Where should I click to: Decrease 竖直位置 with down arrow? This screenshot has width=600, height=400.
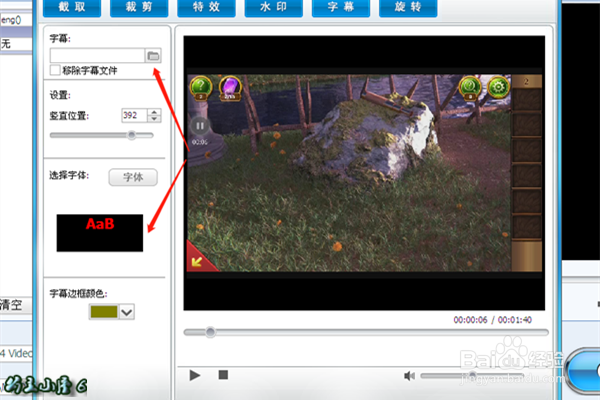point(154,119)
